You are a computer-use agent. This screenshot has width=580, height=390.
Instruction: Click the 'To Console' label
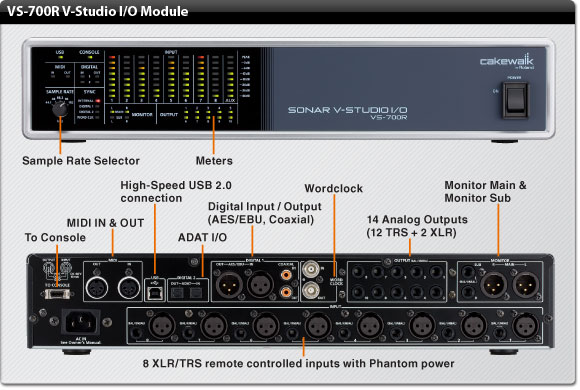coord(55,237)
